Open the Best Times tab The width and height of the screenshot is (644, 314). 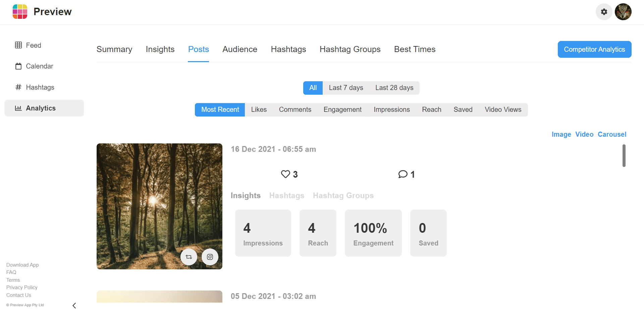(x=415, y=49)
